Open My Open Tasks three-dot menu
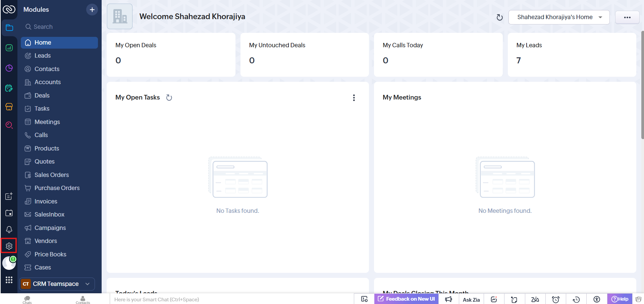 [354, 98]
